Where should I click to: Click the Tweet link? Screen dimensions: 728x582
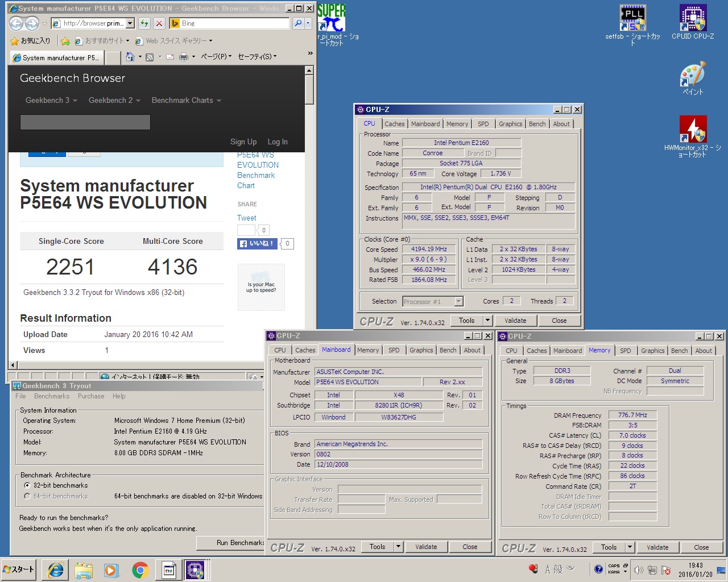[x=247, y=218]
